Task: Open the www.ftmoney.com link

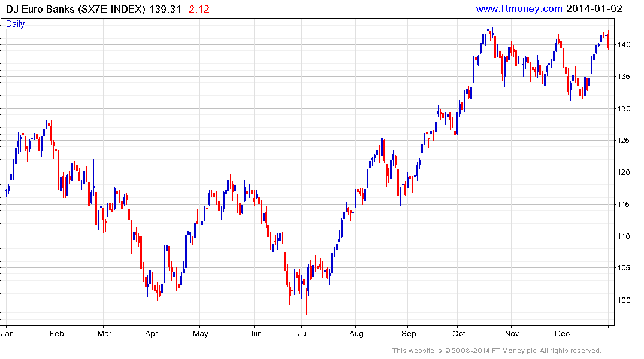Action: click(519, 8)
